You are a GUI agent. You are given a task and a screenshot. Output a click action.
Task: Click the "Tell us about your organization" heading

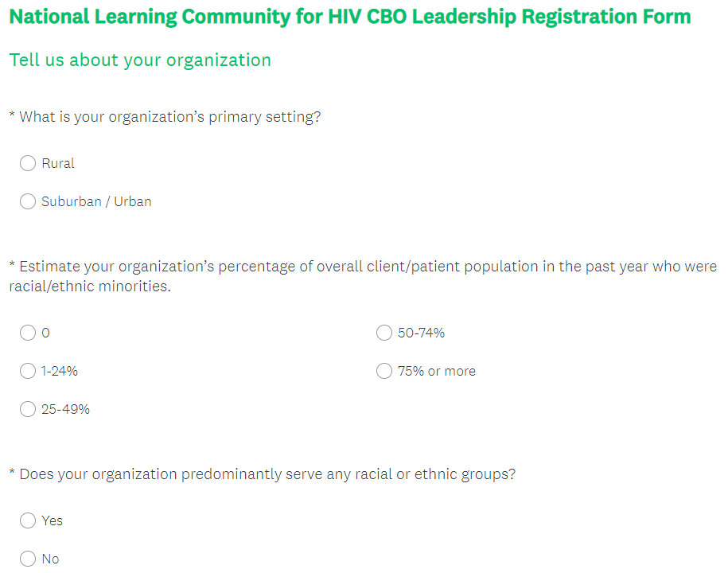click(140, 60)
